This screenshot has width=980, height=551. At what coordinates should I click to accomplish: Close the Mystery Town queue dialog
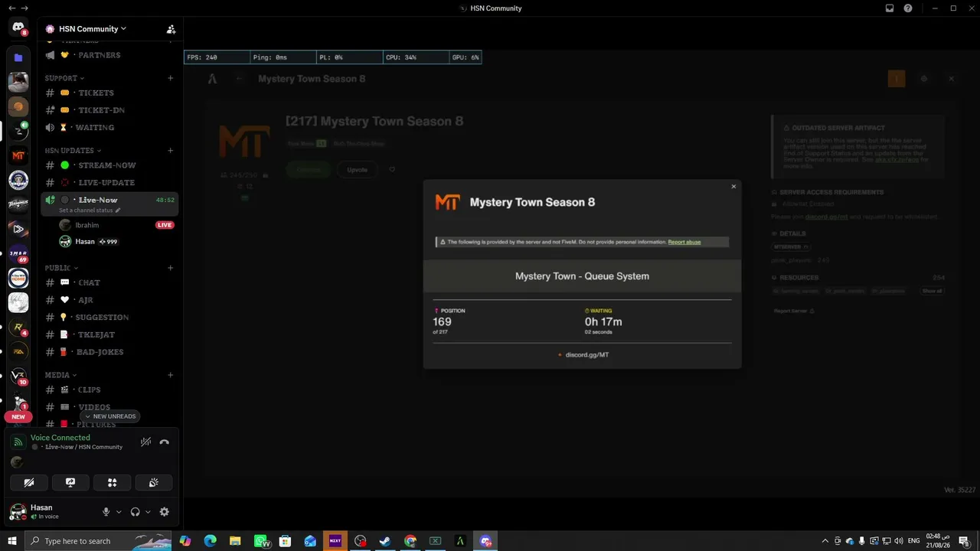733,187
